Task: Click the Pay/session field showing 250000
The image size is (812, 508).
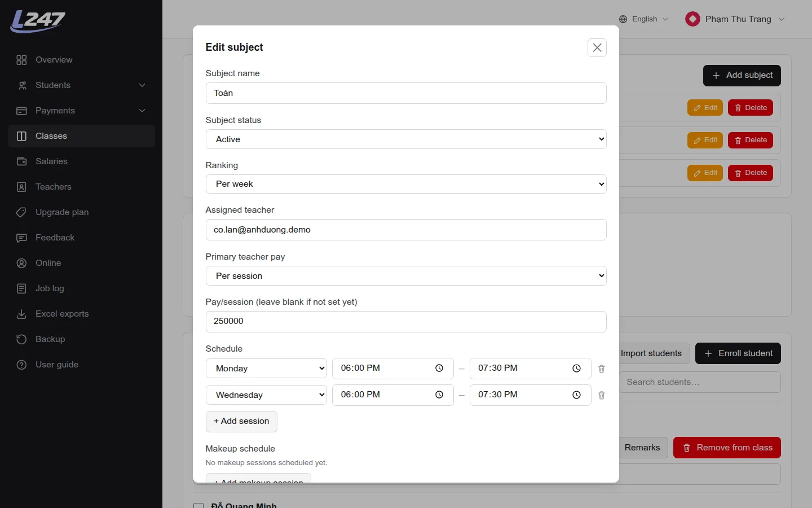Action: [x=406, y=322]
